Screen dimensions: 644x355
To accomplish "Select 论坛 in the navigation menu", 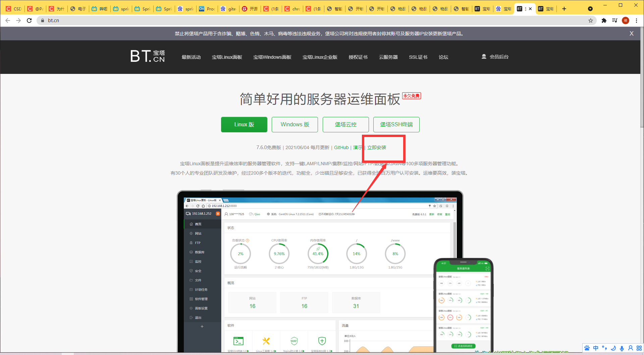I will [x=443, y=57].
